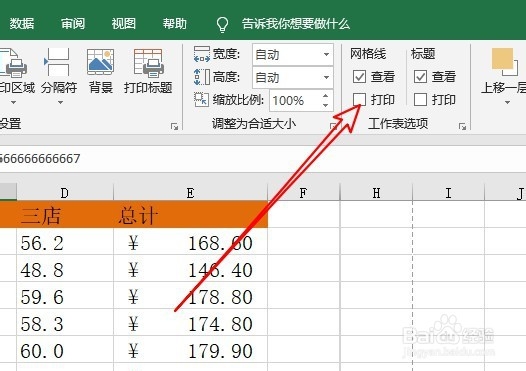Viewport: 526px width, 371px height.
Task: Uncheck 网格线 查看 checkbox
Action: [359, 77]
